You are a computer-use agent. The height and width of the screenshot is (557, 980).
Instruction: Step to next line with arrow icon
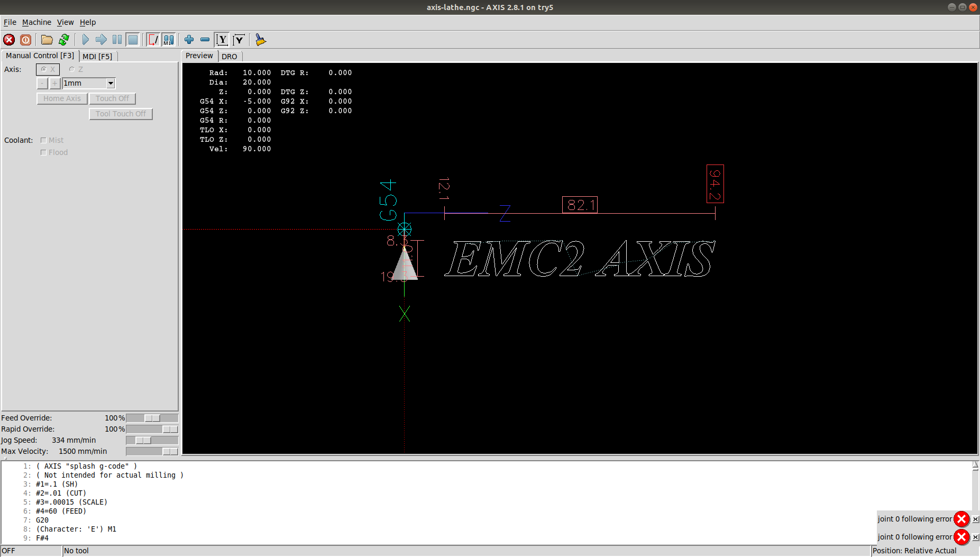[x=101, y=40]
